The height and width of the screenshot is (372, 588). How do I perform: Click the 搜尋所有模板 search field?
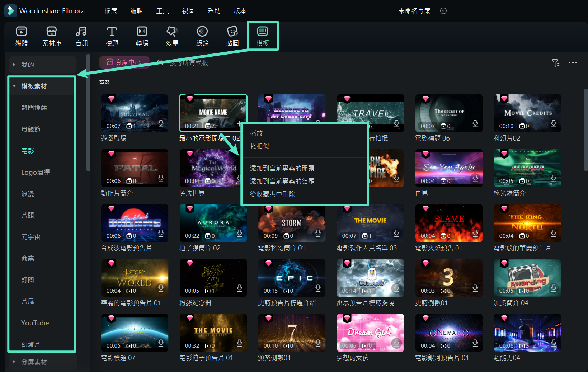[189, 63]
